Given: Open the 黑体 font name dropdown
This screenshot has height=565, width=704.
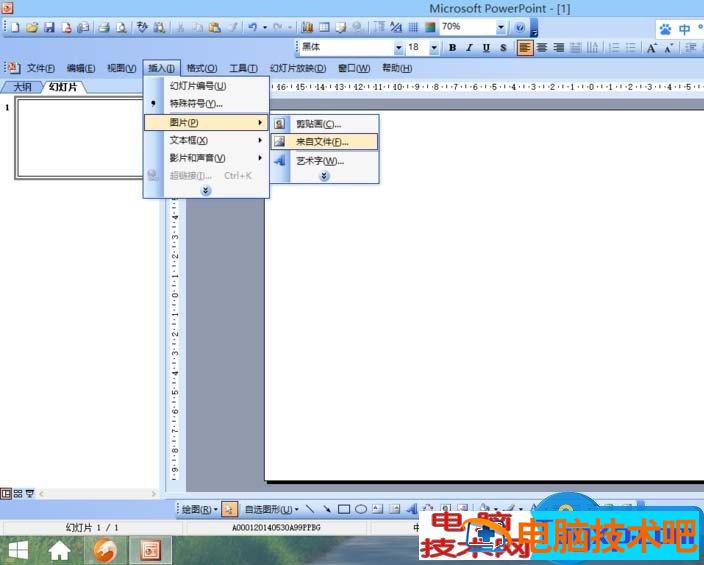Looking at the screenshot, I should pyautogui.click(x=398, y=47).
